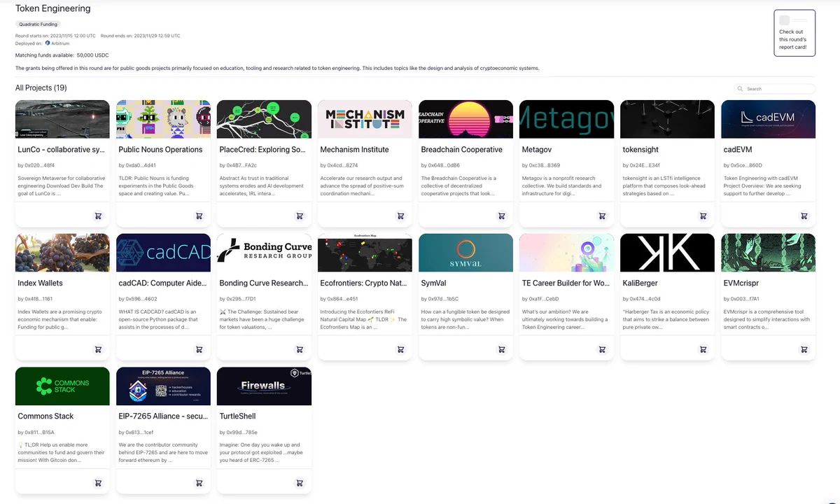
Task: Open TE Career Builder banner image
Action: point(566,253)
